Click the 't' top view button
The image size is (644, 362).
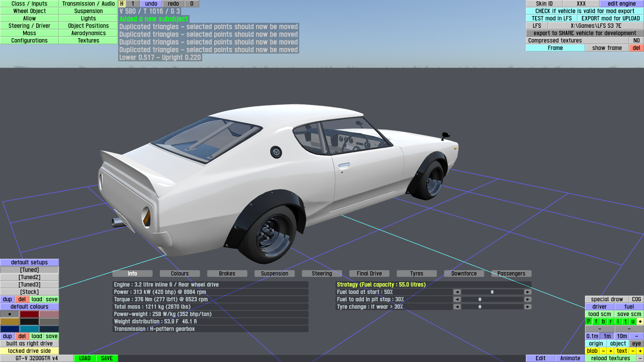tap(625, 321)
